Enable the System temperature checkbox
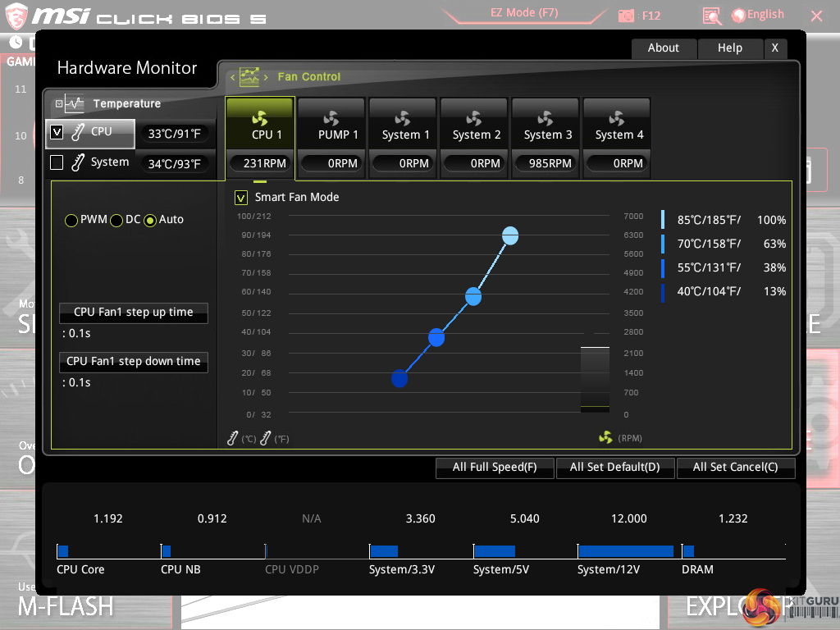 (x=57, y=162)
